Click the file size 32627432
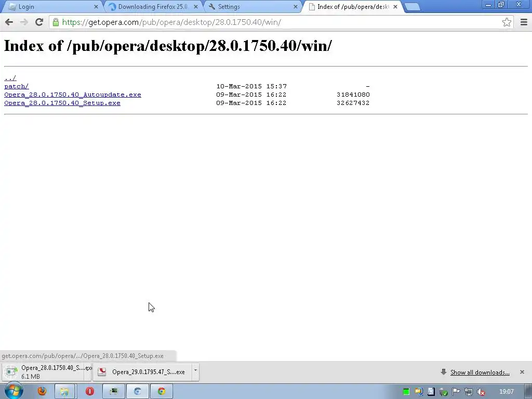The image size is (532, 399). coord(353,103)
